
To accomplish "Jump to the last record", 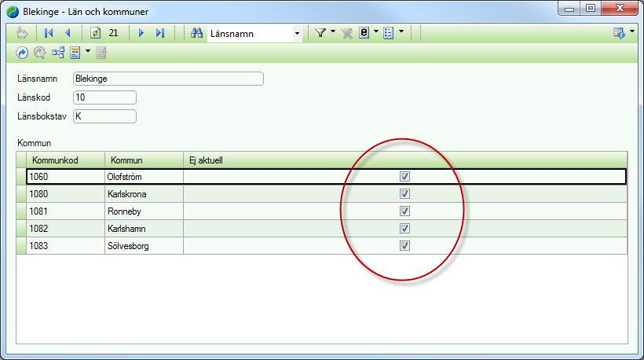I will pos(160,33).
